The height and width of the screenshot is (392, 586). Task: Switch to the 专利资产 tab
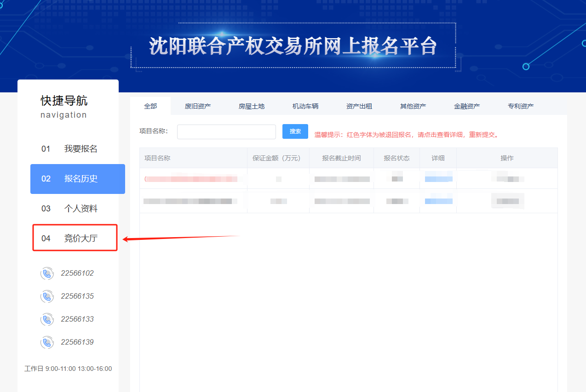point(521,106)
